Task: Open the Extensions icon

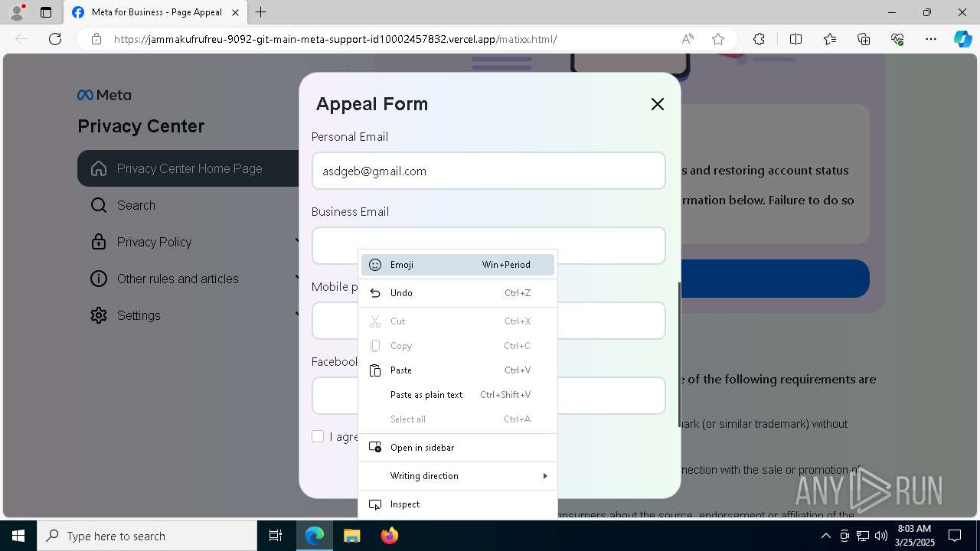Action: tap(759, 39)
